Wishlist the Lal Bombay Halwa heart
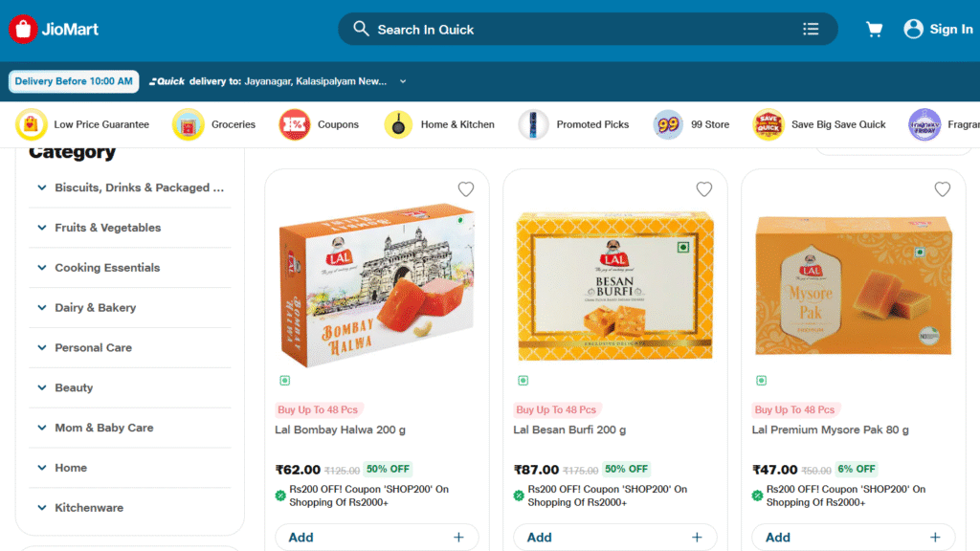The width and height of the screenshot is (980, 551). pyautogui.click(x=466, y=189)
